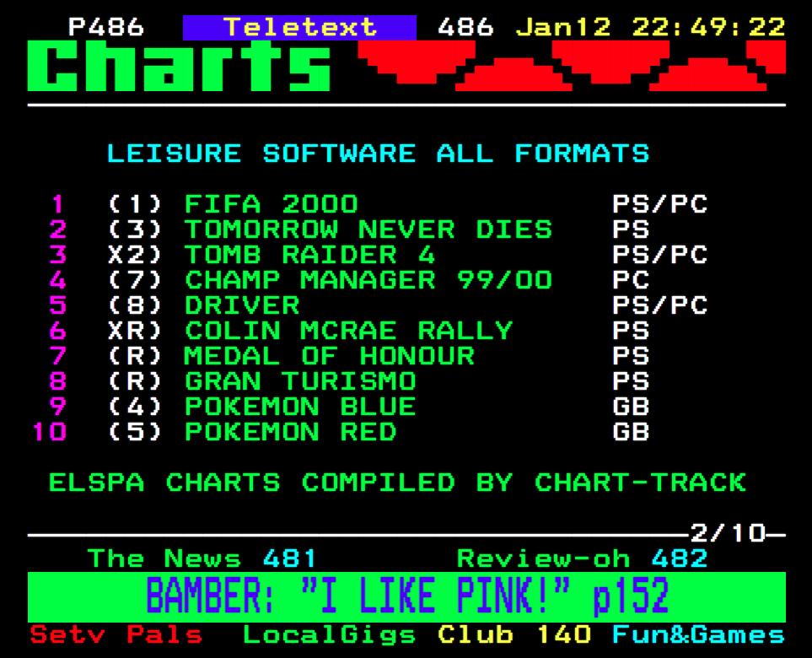812x658 pixels.
Task: Click the PS format for GRAN TURISMO
Action: pos(631,382)
